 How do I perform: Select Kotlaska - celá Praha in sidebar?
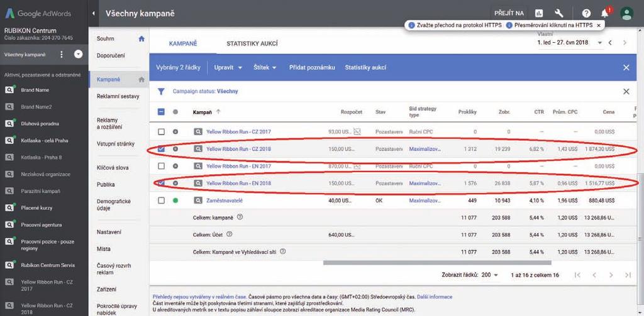45,140
